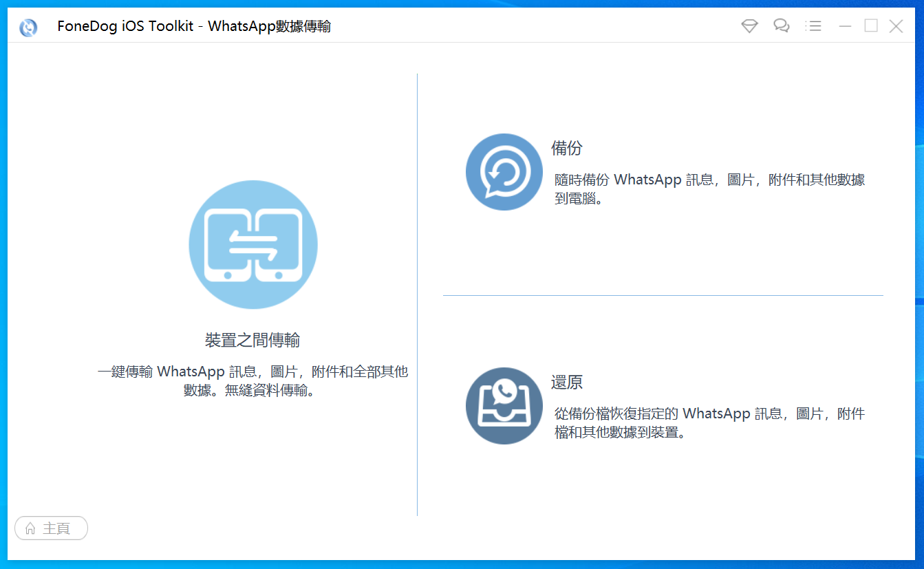924x569 pixels.
Task: Minimize the FoneDog window
Action: [x=846, y=26]
